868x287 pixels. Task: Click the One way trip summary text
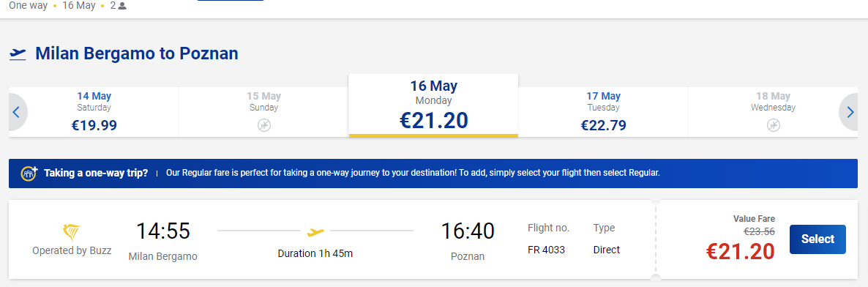(29, 6)
